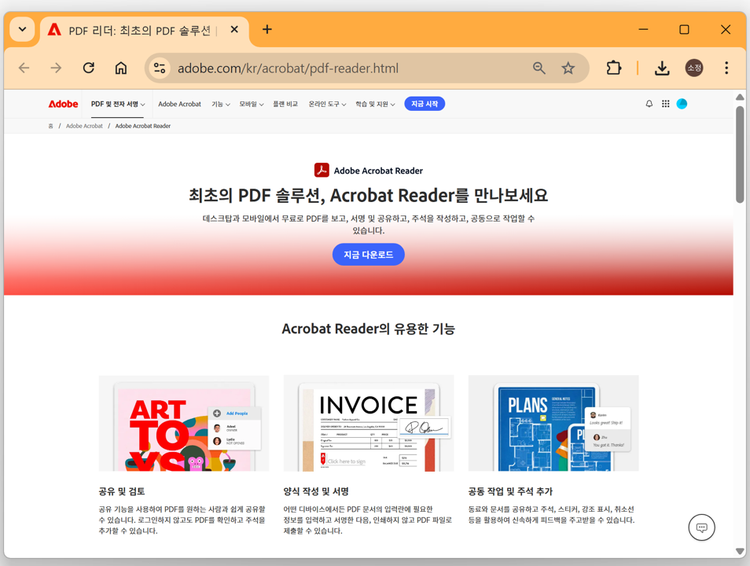Click the 공유 및 검토 heading
Screen dimensions: 750x566
(121, 491)
